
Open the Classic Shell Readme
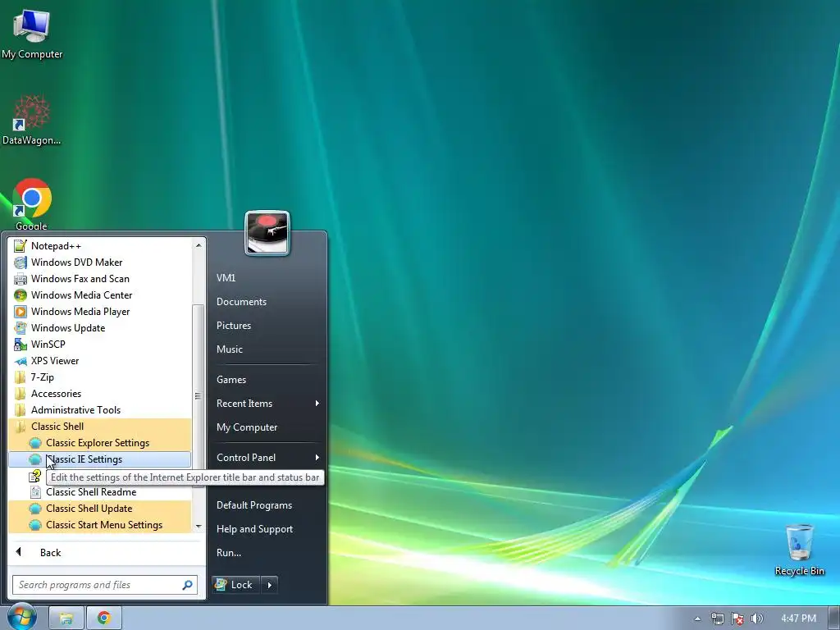99,492
